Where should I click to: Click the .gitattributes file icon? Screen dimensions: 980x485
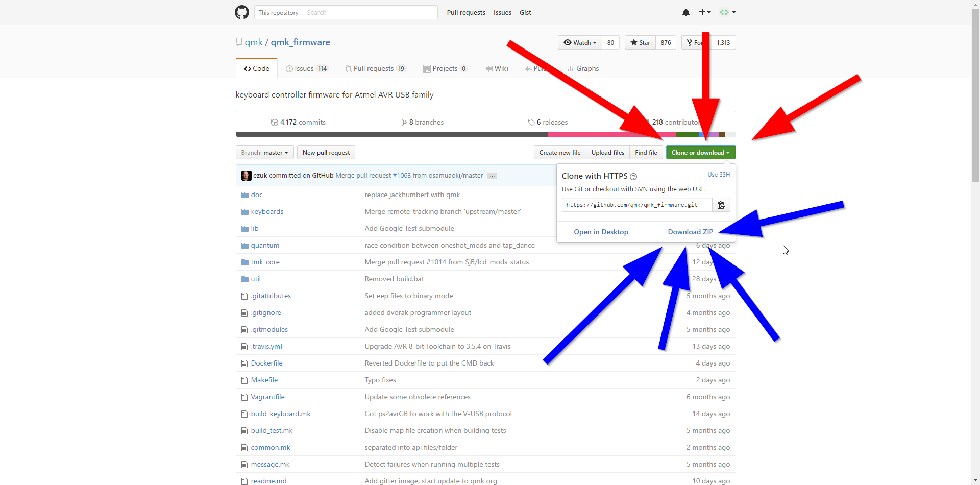click(x=244, y=296)
